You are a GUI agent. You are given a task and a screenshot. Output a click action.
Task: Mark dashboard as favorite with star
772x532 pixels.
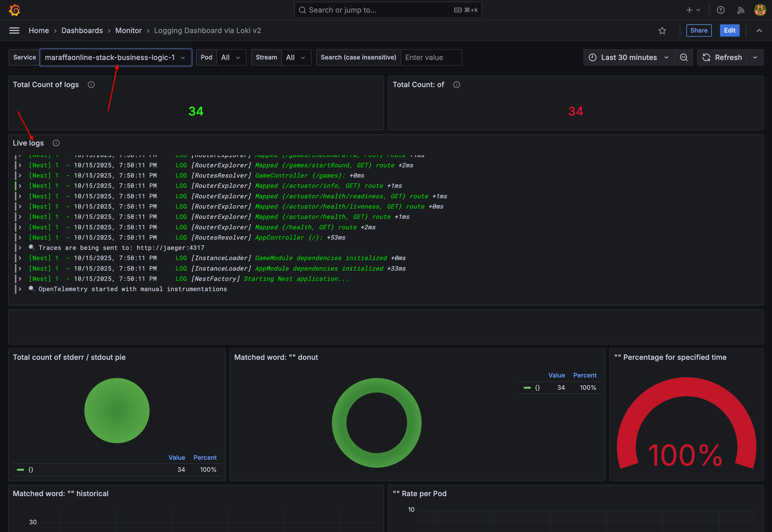[x=662, y=31]
